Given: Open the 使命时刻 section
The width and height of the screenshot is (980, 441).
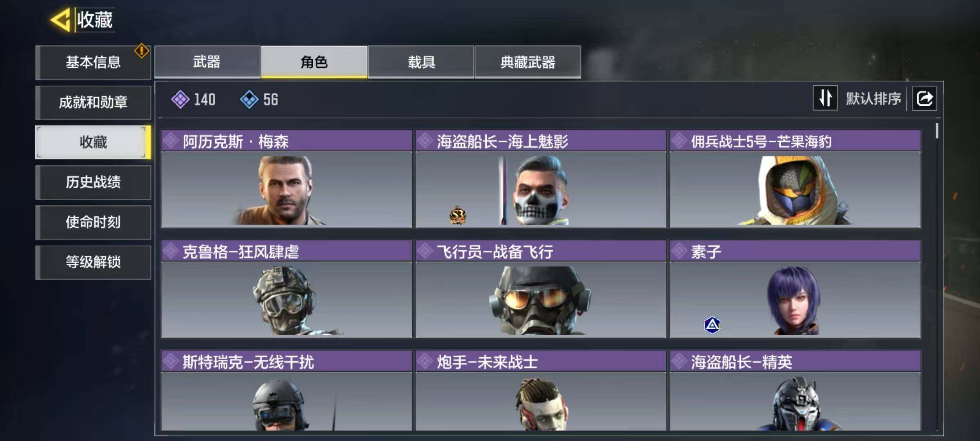Looking at the screenshot, I should [x=93, y=222].
